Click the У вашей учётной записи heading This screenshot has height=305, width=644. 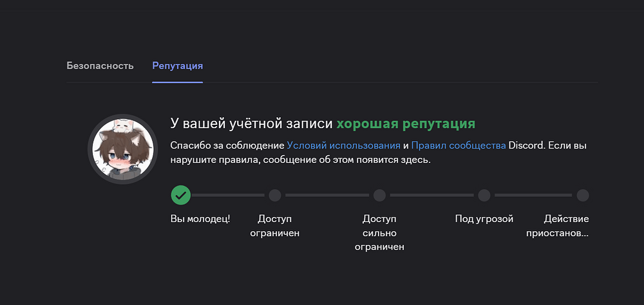[251, 123]
